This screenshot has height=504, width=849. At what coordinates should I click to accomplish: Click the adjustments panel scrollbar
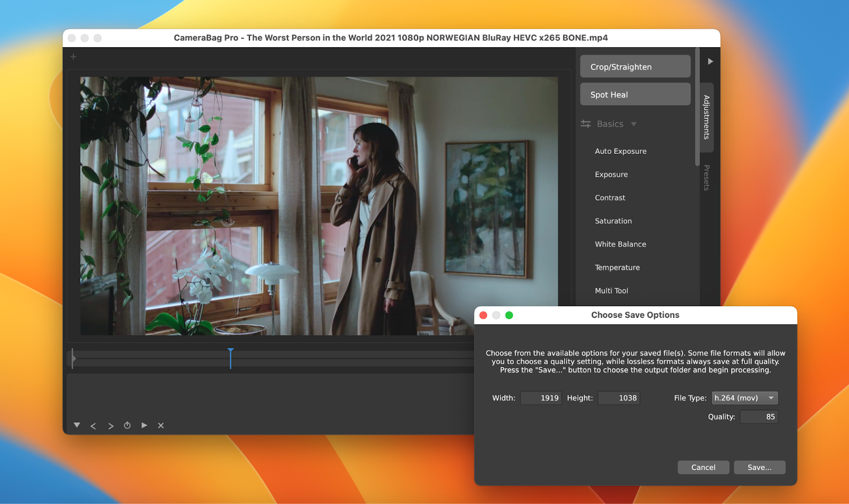(x=697, y=107)
